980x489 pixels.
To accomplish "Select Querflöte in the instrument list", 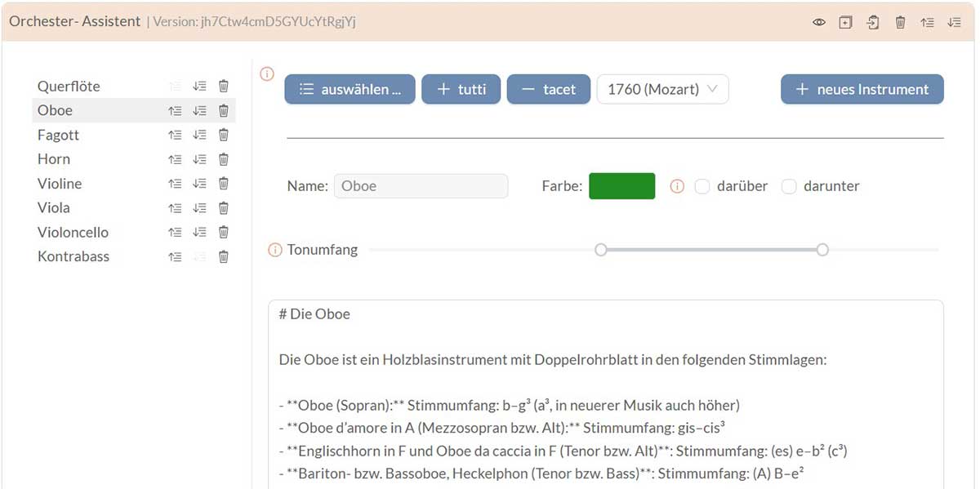I will (x=69, y=87).
